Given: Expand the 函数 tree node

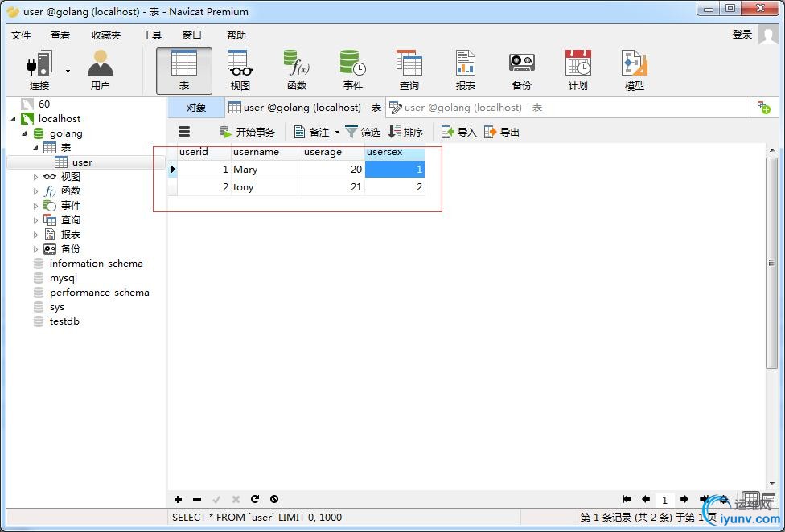Looking at the screenshot, I should tap(35, 191).
